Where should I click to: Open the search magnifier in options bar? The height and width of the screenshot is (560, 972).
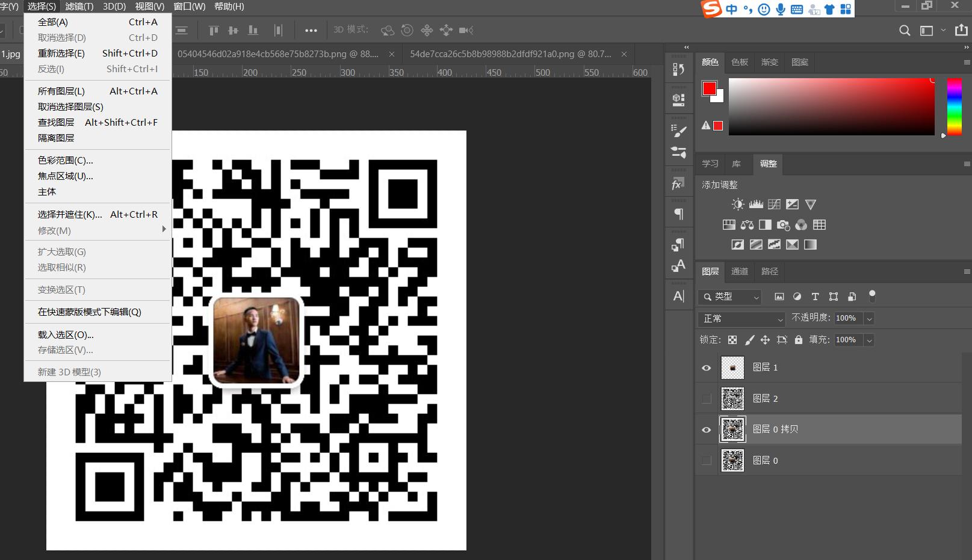(x=904, y=31)
